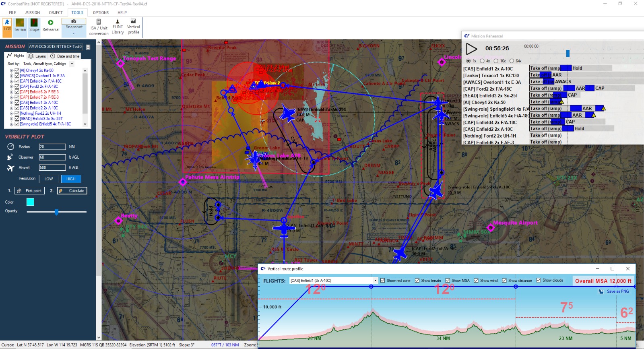644x349 pixels.
Task: Set resolution to LOW
Action: (49, 179)
